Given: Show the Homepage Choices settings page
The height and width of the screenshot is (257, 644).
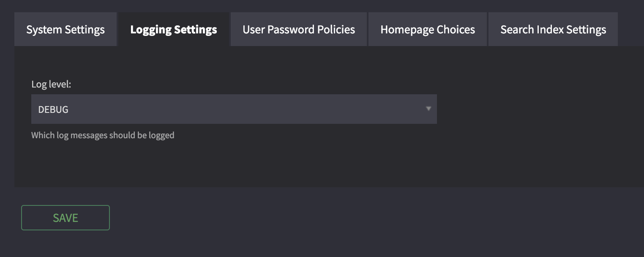Looking at the screenshot, I should [x=428, y=29].
